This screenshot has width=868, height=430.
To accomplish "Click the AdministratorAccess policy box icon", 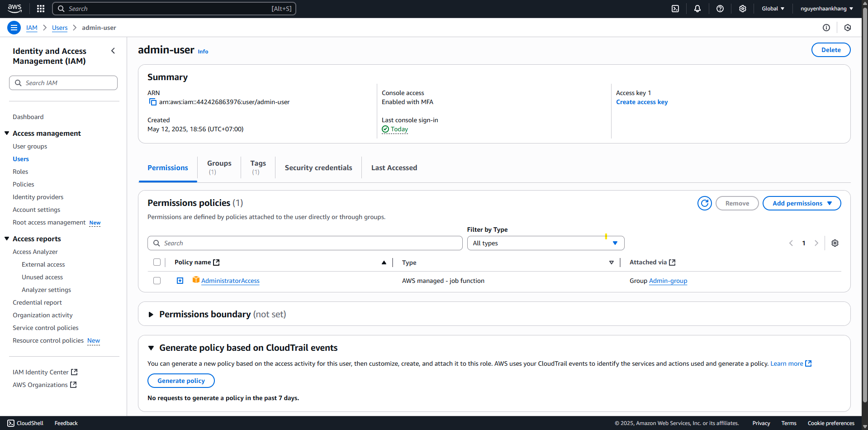I will pos(196,280).
